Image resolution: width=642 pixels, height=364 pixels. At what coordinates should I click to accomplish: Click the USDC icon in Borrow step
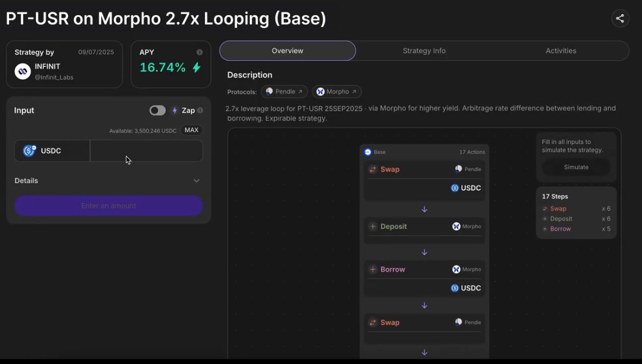(454, 288)
